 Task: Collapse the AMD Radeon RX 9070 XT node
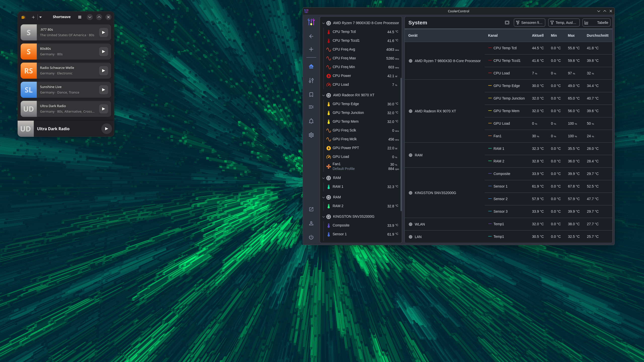click(324, 95)
